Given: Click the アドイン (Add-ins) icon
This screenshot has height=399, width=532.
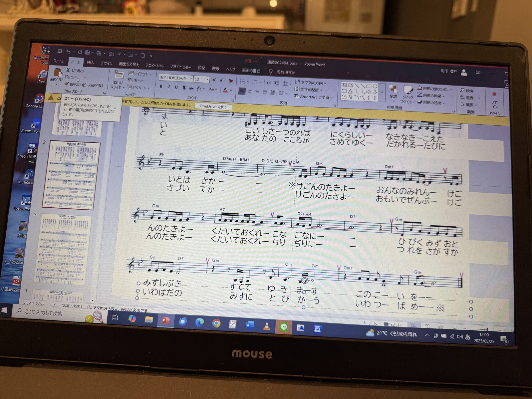Looking at the screenshot, I should (x=494, y=94).
